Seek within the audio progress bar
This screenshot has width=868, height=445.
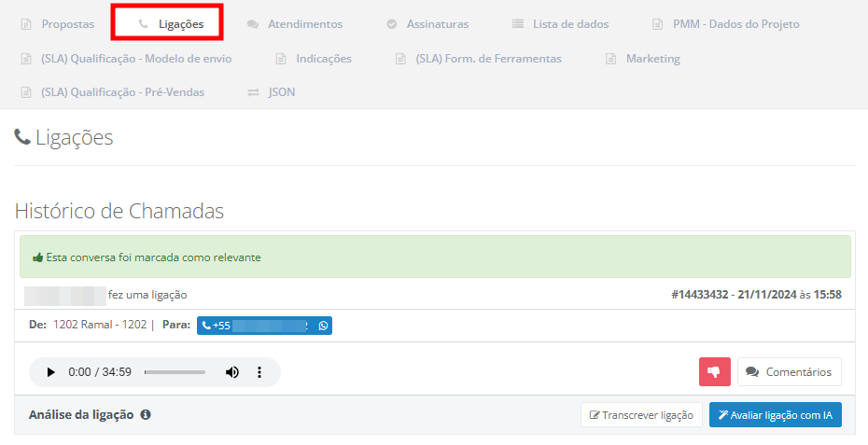pyautogui.click(x=175, y=372)
